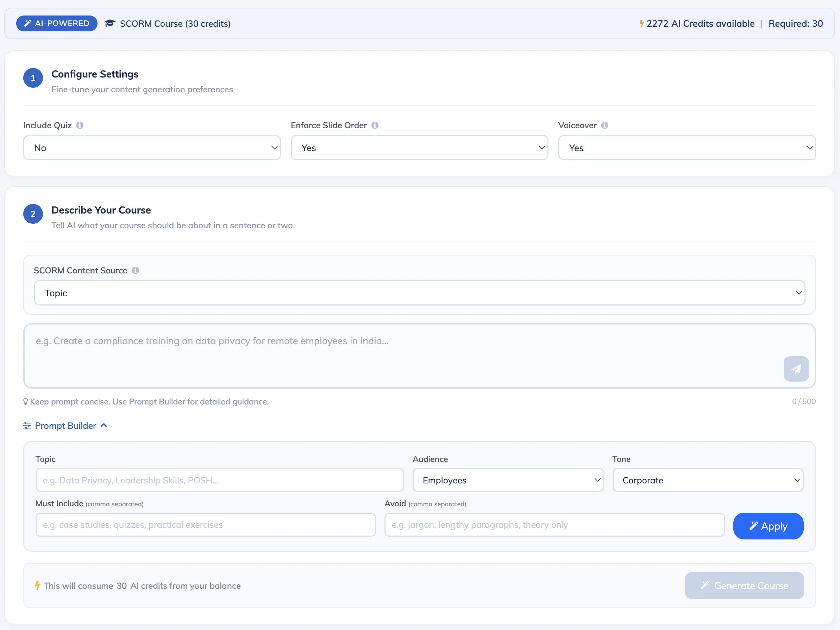This screenshot has height=630, width=840.
Task: Click the Prompt Builder sliders icon
Action: click(27, 426)
